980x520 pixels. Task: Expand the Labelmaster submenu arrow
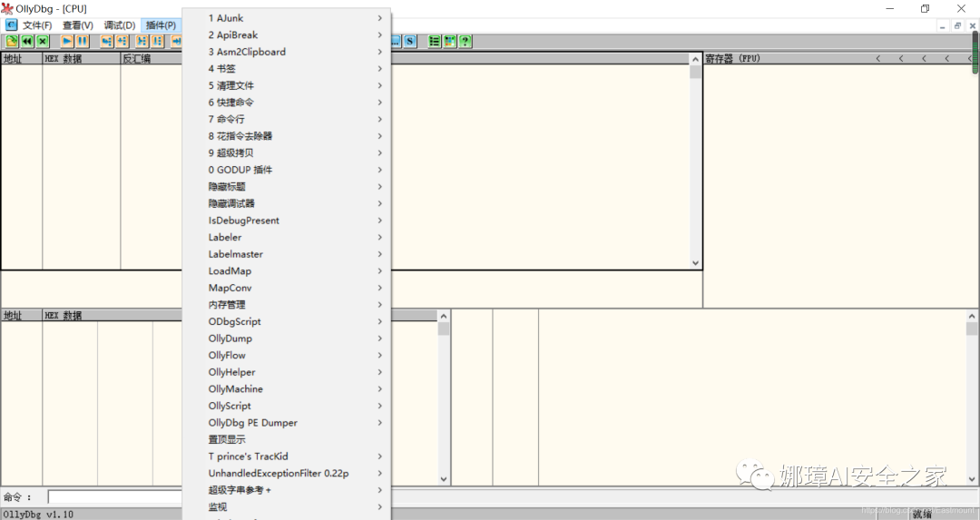click(x=380, y=254)
